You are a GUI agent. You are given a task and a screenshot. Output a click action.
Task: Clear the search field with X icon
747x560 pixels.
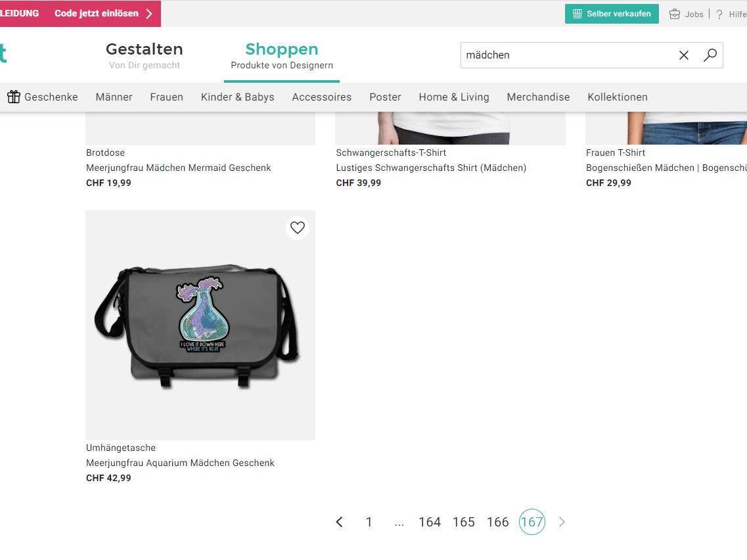684,55
